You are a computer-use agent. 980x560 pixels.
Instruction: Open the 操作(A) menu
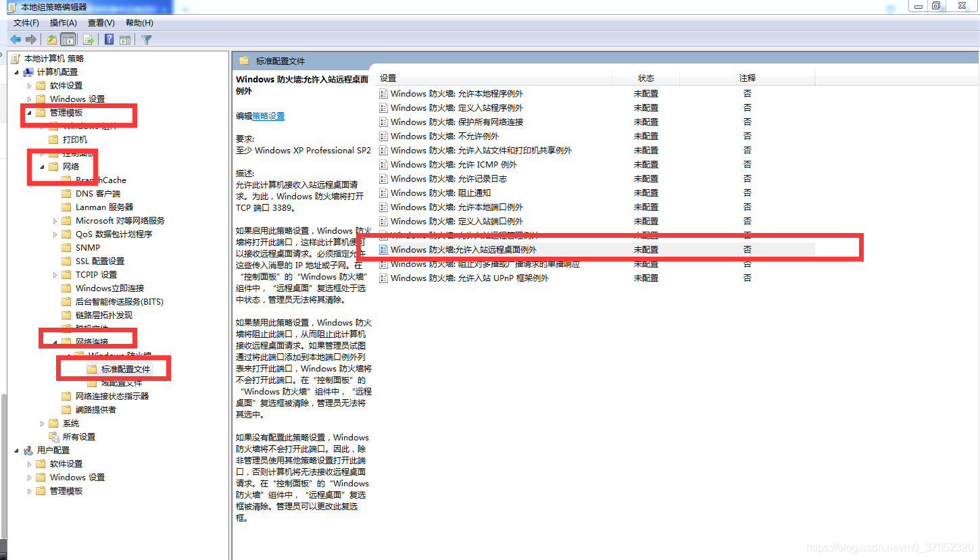(63, 23)
